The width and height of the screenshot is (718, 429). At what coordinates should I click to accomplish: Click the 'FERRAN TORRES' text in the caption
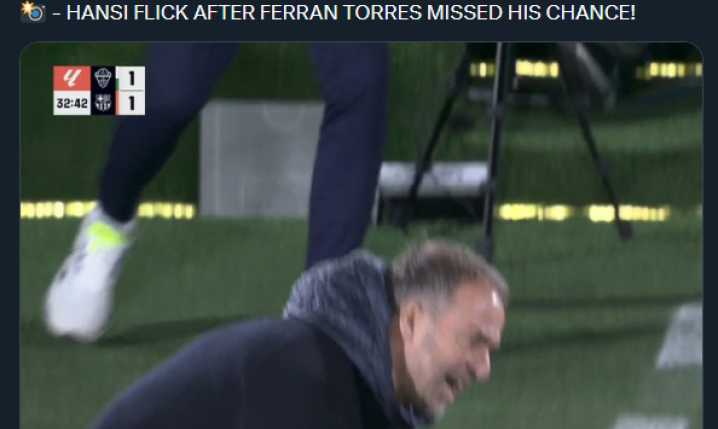pos(341,12)
